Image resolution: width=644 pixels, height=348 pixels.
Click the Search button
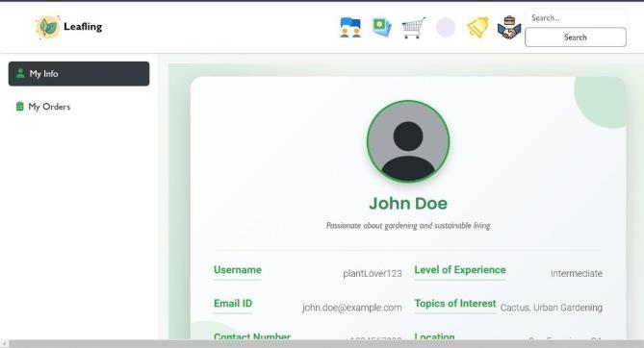coord(576,37)
